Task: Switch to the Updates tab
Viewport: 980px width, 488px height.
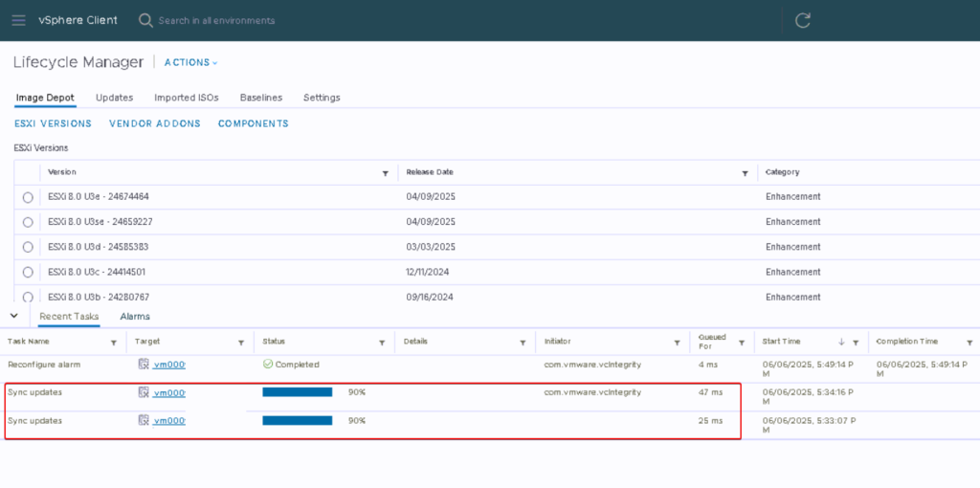Action: (x=114, y=98)
